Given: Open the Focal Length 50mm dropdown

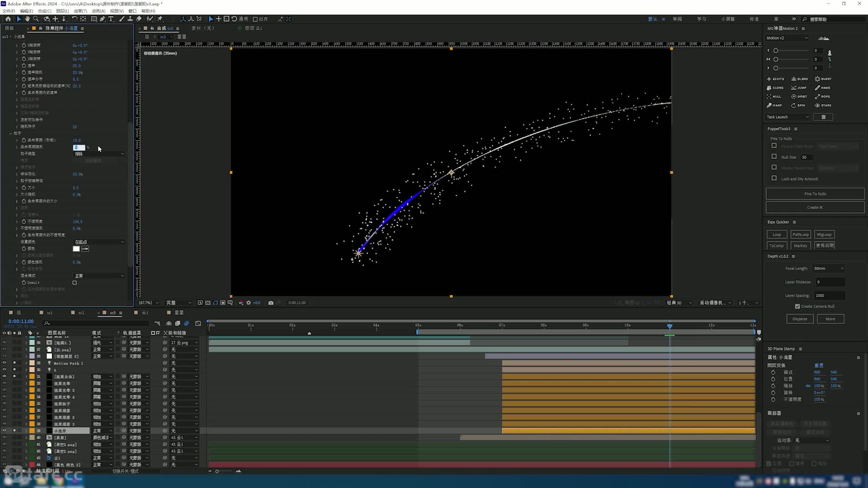Looking at the screenshot, I should point(829,268).
